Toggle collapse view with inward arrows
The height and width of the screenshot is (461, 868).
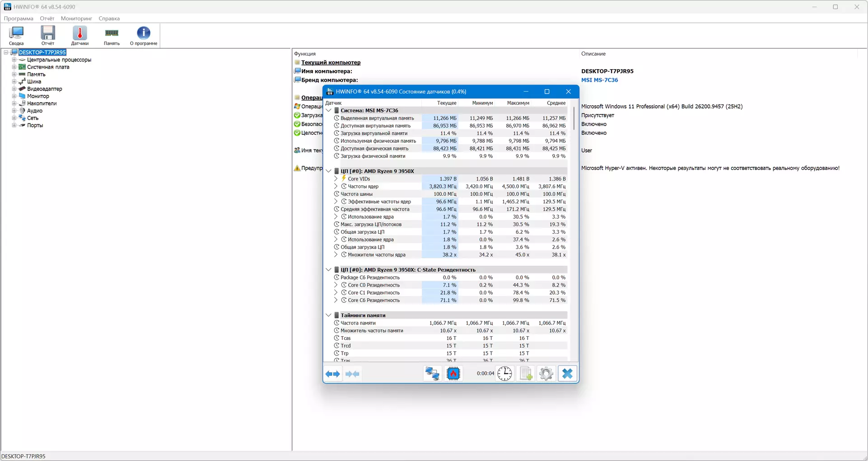352,374
